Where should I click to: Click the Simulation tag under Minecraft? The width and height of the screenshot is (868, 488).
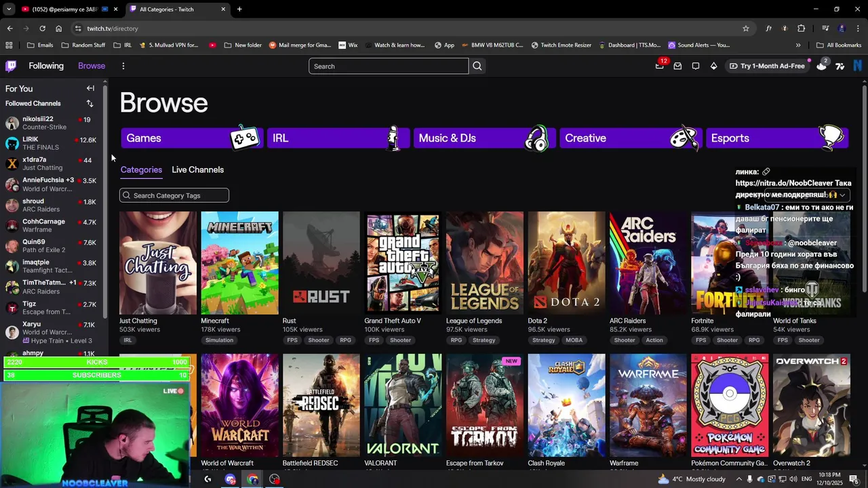(x=219, y=340)
